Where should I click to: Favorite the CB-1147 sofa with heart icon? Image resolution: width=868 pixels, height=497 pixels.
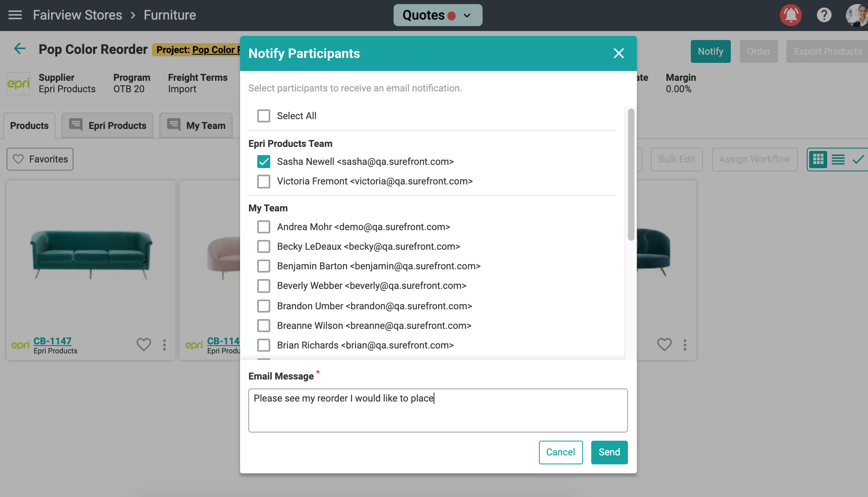144,345
